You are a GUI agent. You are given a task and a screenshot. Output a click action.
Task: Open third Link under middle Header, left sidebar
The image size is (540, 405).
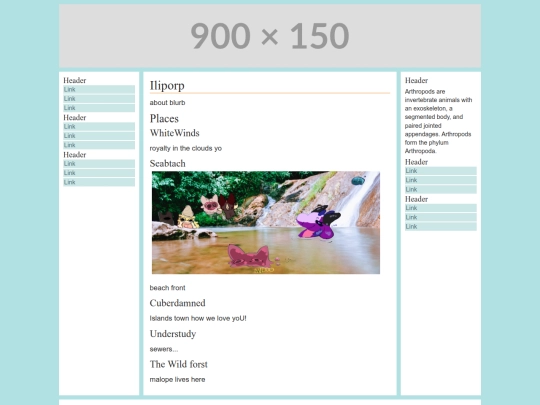(x=99, y=145)
